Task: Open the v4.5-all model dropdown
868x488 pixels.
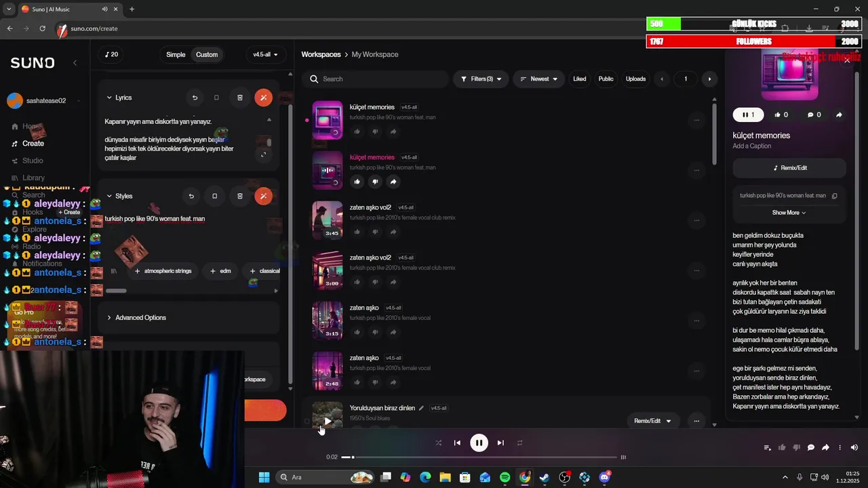Action: (x=265, y=55)
